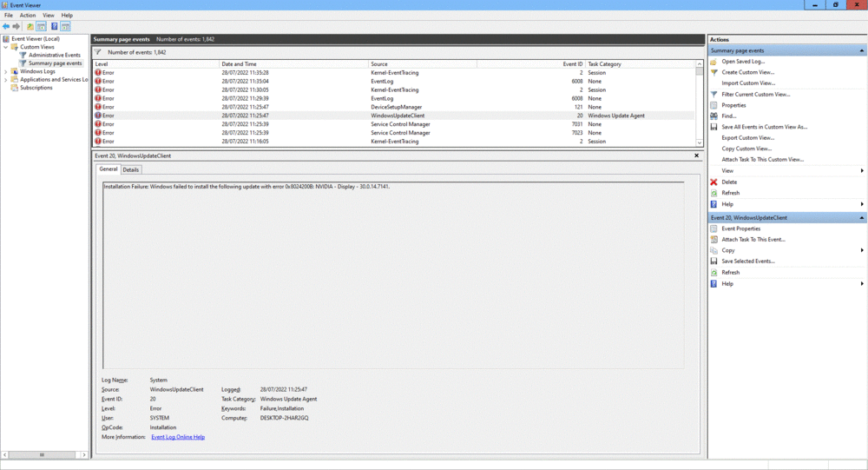Click the events list scrollbar up arrow

tap(699, 64)
